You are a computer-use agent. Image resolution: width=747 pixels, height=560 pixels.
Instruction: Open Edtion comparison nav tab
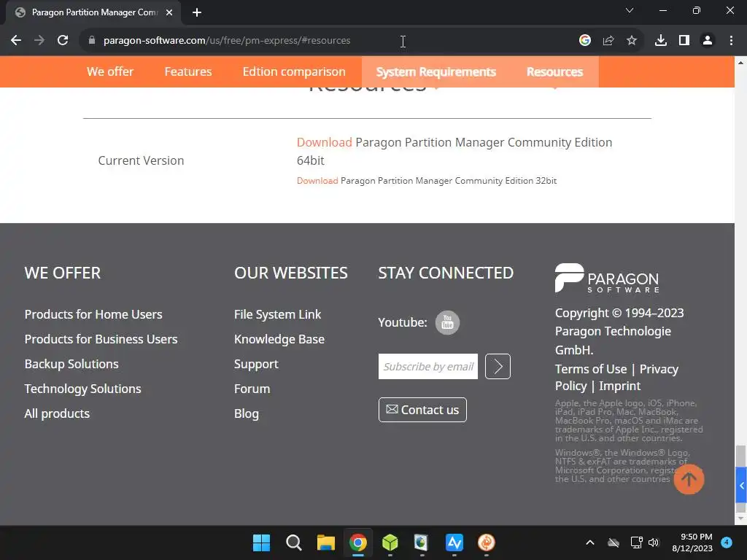294,71
